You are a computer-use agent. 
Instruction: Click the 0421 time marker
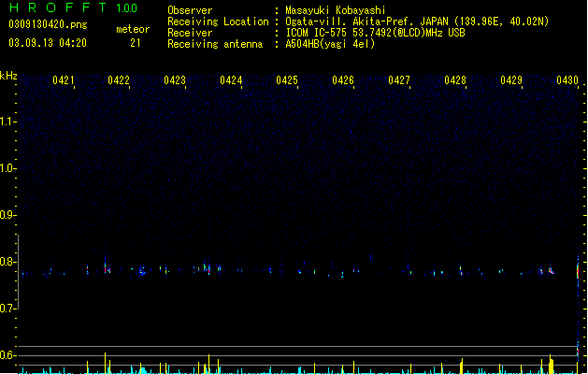(x=63, y=80)
